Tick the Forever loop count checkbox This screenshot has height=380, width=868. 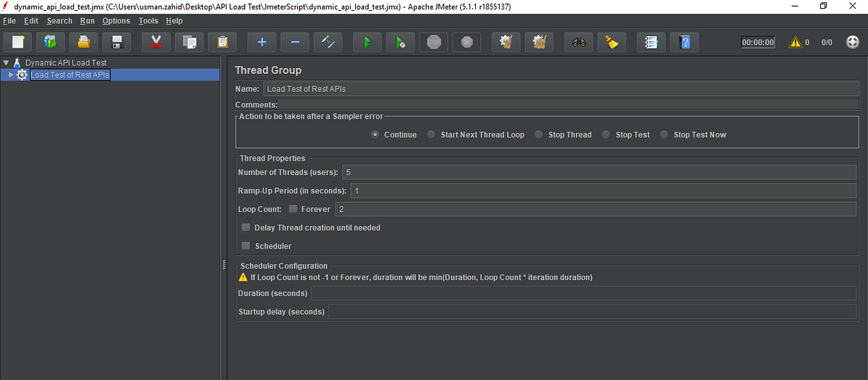(x=293, y=209)
